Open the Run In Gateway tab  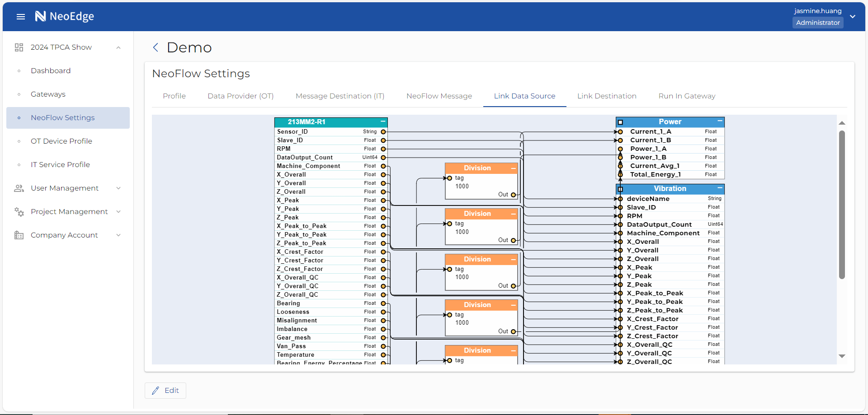click(x=687, y=96)
